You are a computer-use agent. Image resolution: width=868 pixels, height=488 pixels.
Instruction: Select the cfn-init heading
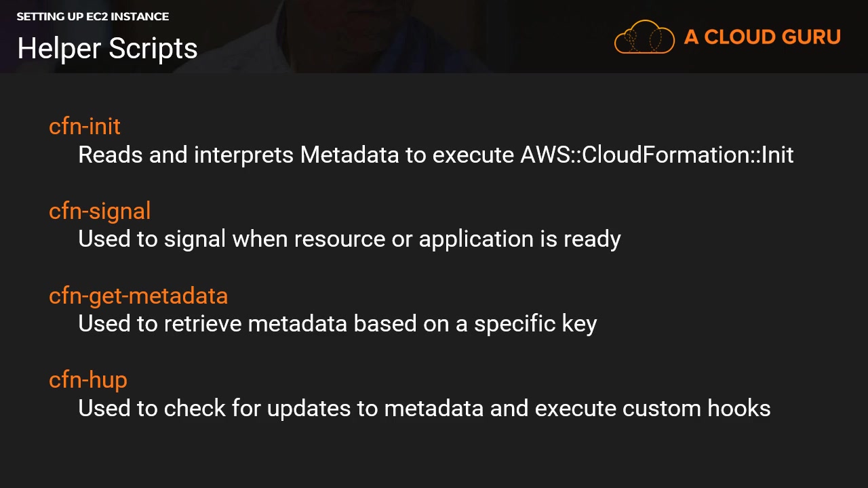[x=85, y=127]
